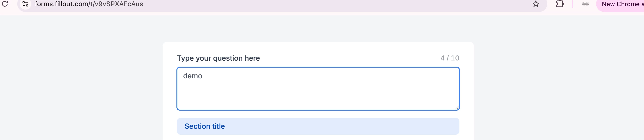Bookmark this page with the star icon
This screenshot has width=644, height=140.
(x=536, y=4)
